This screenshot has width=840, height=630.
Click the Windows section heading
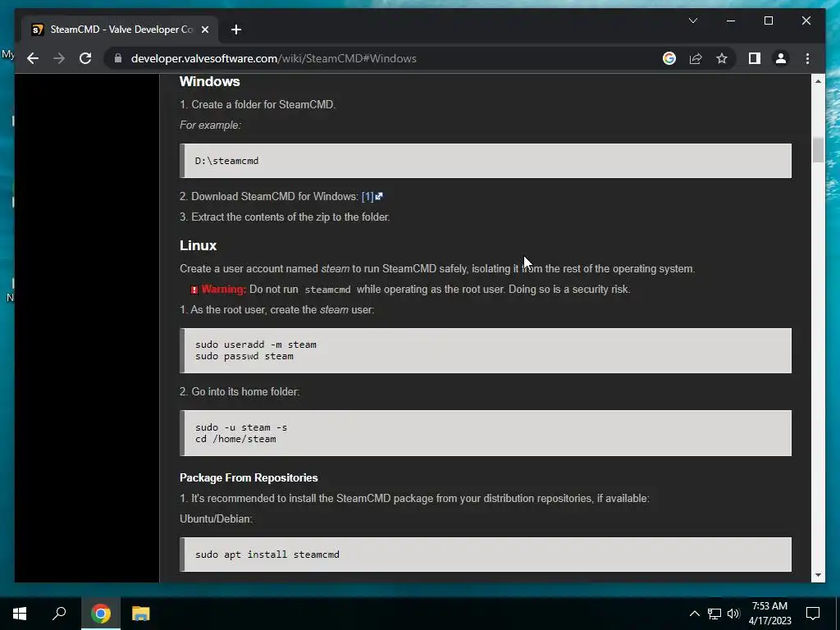(x=209, y=81)
